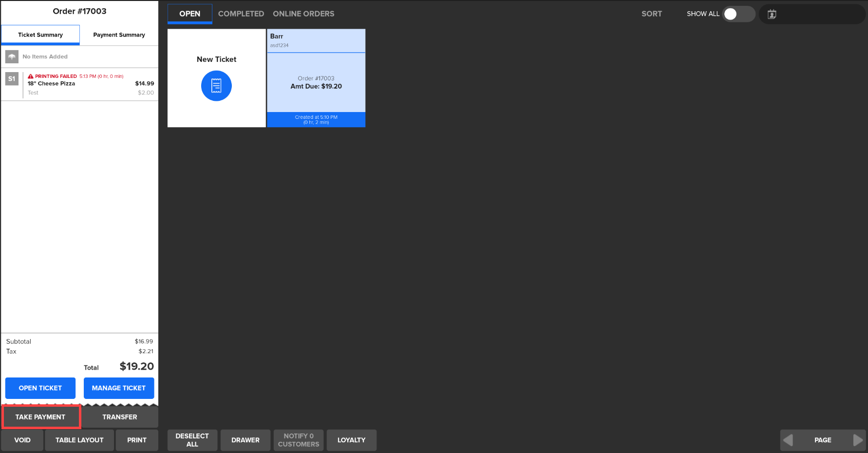Click the Deselect All button
This screenshot has height=453, width=868.
(192, 440)
